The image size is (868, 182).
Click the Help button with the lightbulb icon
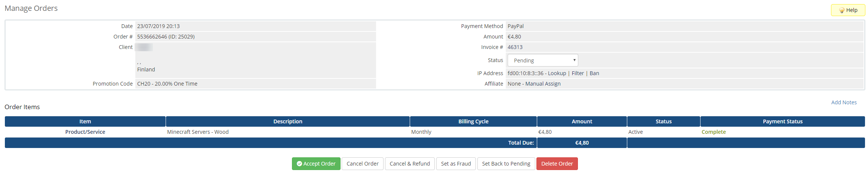pyautogui.click(x=848, y=10)
